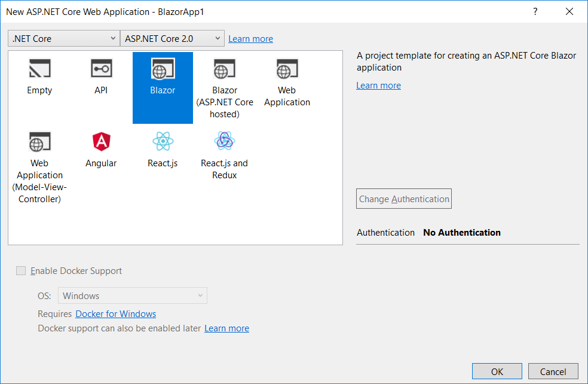Viewport: 588px width, 384px height.
Task: Cancel the new project dialog
Action: click(x=553, y=371)
